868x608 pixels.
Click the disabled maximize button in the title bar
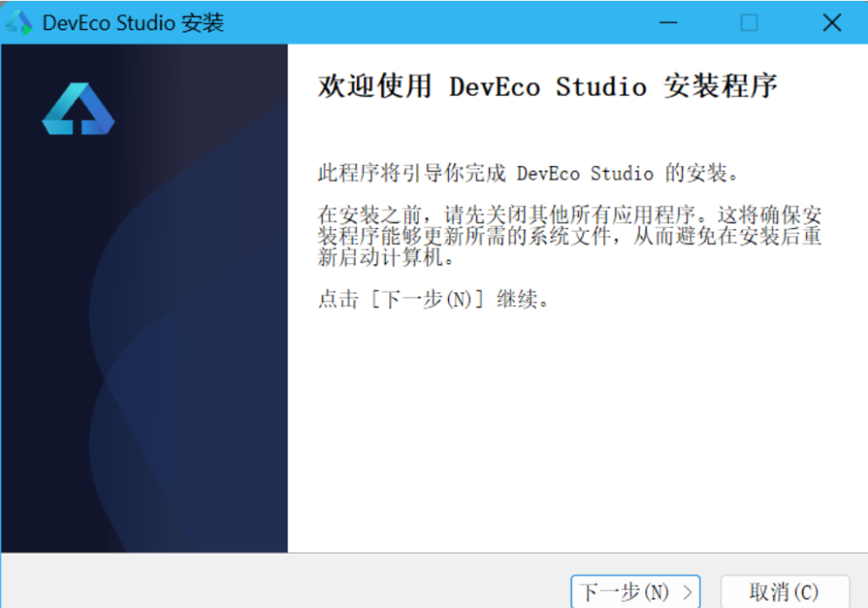coord(749,23)
